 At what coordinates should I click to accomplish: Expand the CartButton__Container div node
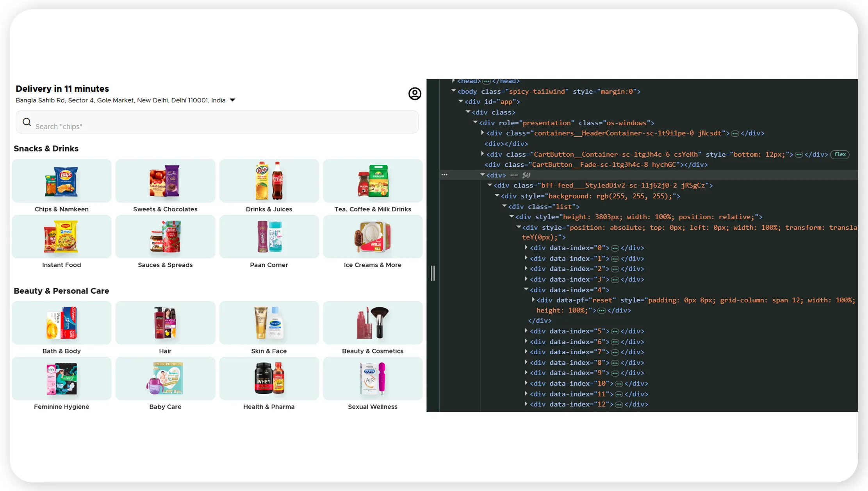click(483, 154)
